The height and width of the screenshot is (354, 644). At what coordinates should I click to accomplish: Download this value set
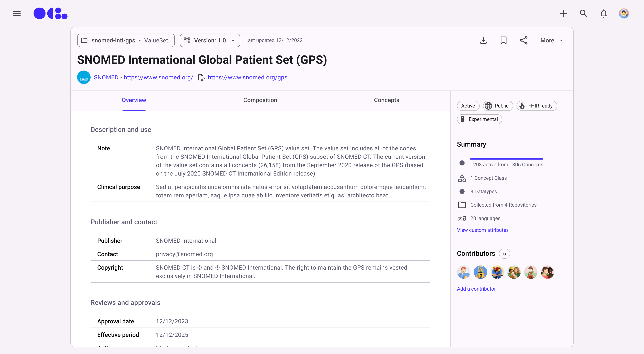tap(483, 40)
